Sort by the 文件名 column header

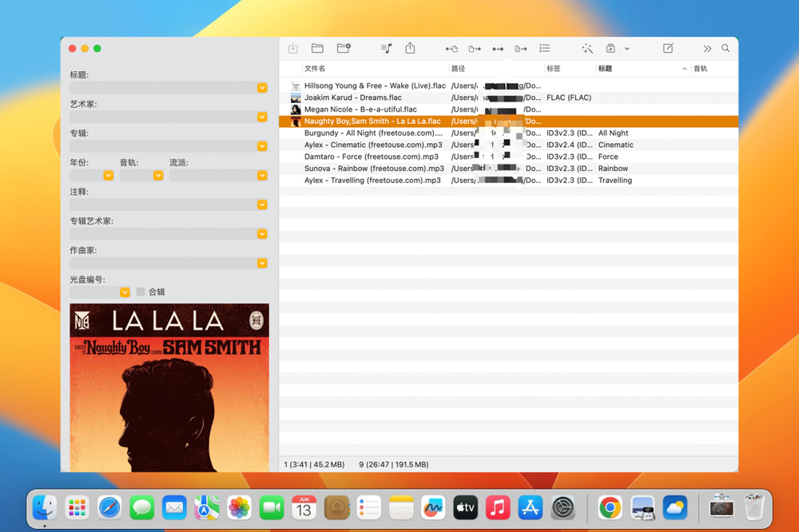315,68
